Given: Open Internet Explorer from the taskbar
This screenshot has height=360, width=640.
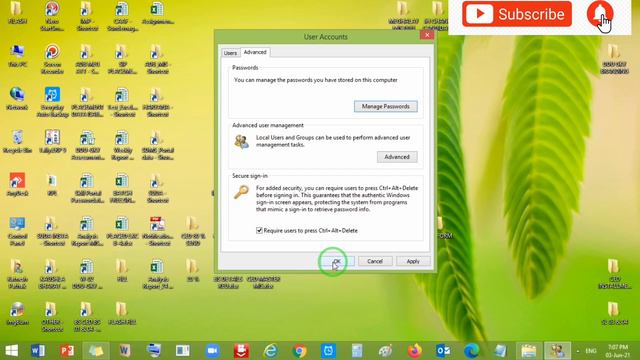Looking at the screenshot, I should (x=270, y=351).
